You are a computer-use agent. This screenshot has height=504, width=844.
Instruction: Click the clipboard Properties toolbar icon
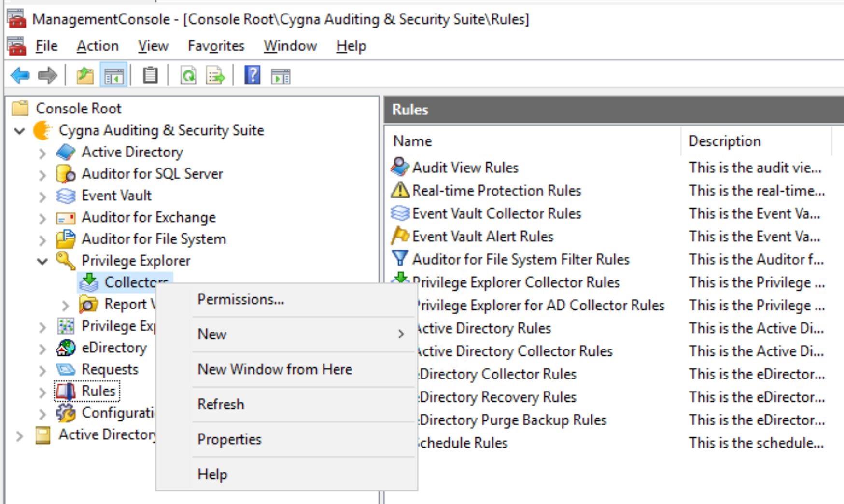(x=150, y=75)
